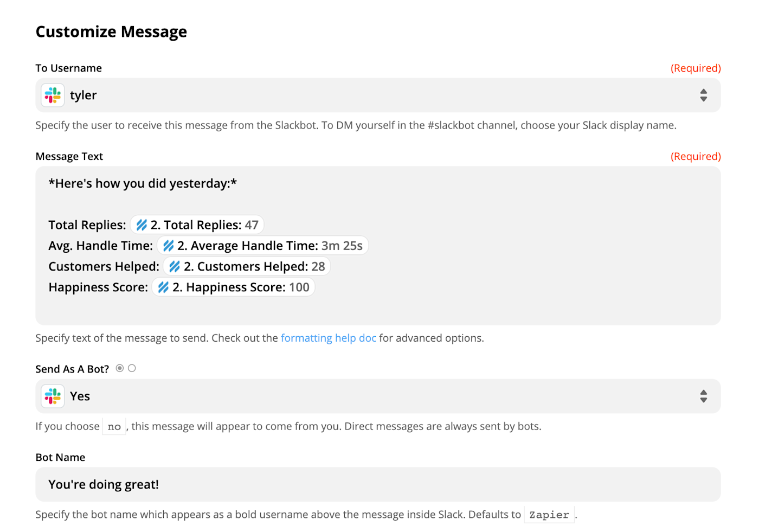759x532 pixels.
Task: Click the Help Scout icon in Average Handle Time pill
Action: coord(169,246)
